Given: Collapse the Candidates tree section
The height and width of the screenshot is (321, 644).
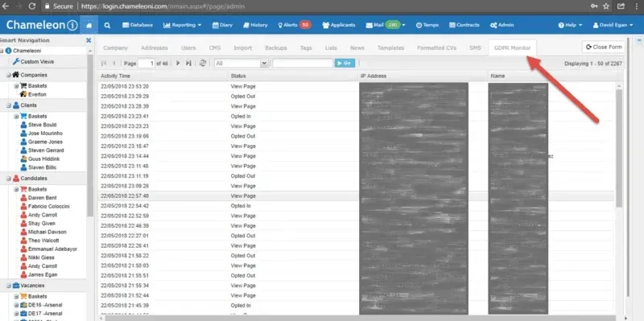Looking at the screenshot, I should pyautogui.click(x=9, y=179).
